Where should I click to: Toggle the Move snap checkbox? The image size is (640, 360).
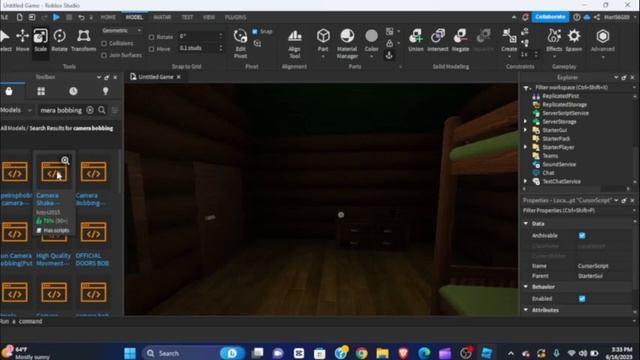(x=151, y=49)
